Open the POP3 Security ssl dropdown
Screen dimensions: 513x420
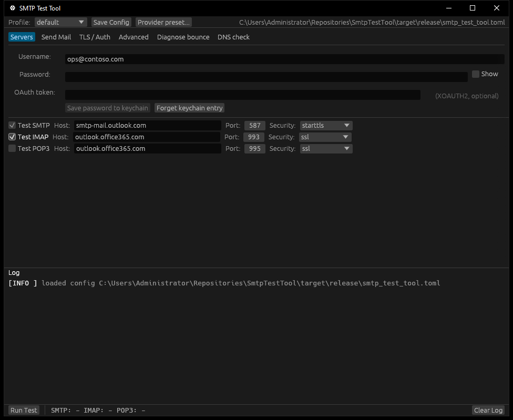click(326, 149)
